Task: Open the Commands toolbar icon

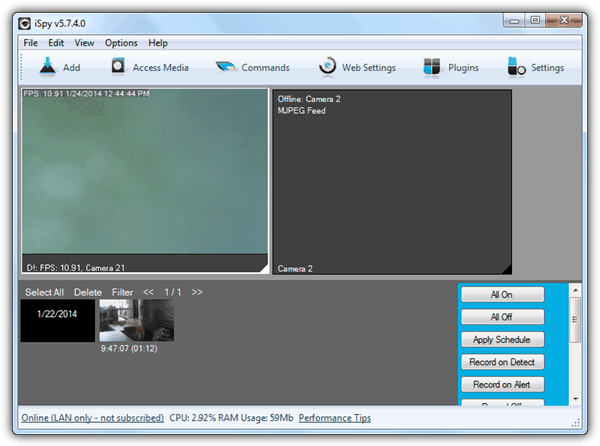Action: 226,67
